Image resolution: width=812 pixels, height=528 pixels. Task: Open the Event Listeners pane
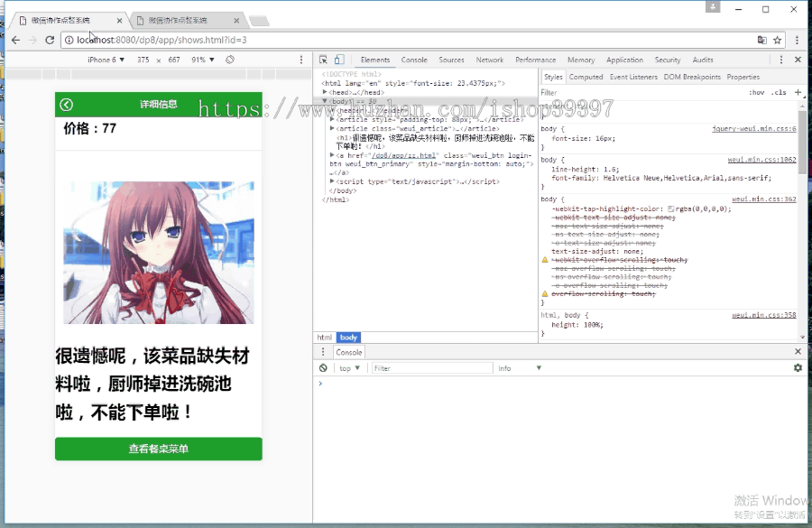point(633,77)
